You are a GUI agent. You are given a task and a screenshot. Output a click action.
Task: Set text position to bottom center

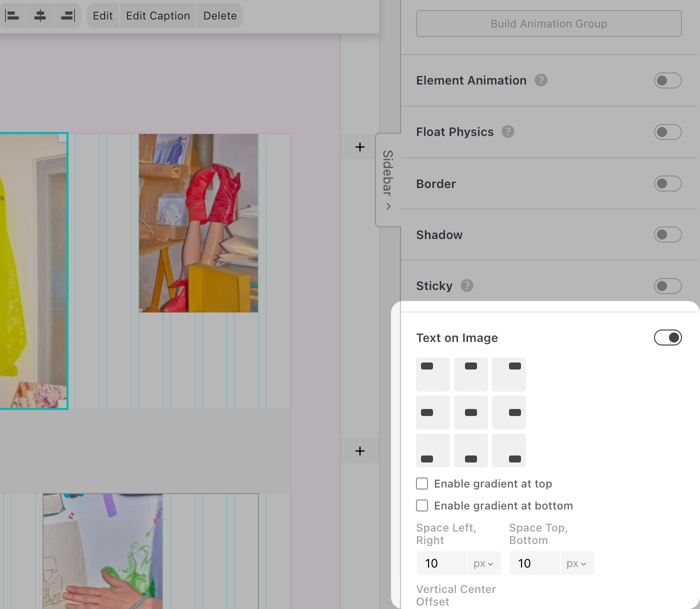[x=470, y=450]
